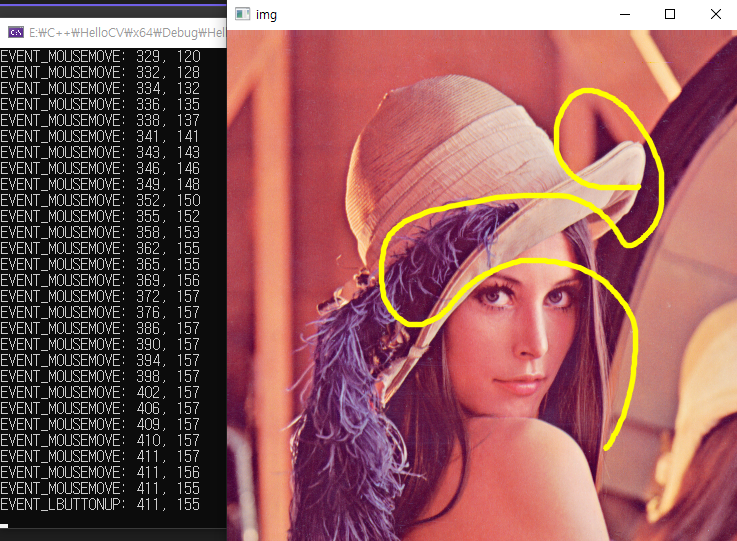Click the console window's cmd icon
The height and width of the screenshot is (541, 737).
(x=16, y=32)
